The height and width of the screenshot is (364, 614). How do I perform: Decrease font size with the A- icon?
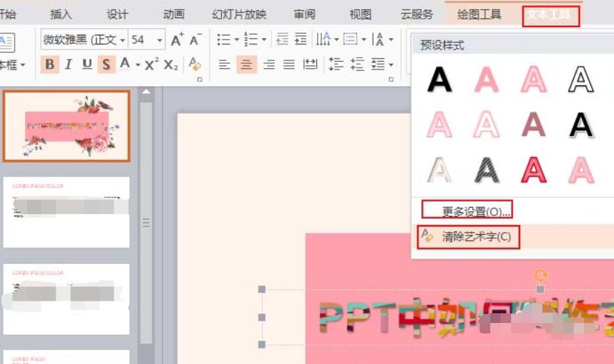point(196,40)
